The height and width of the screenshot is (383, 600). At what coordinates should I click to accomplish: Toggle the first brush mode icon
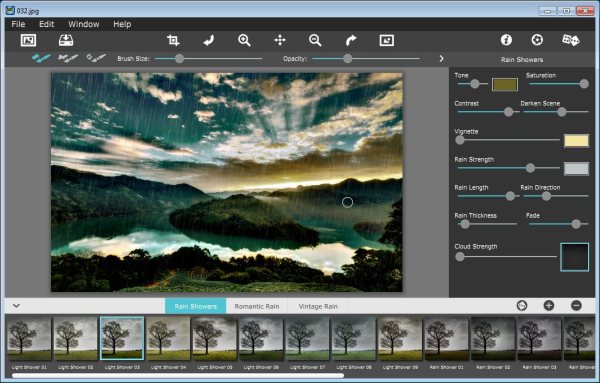coord(41,58)
